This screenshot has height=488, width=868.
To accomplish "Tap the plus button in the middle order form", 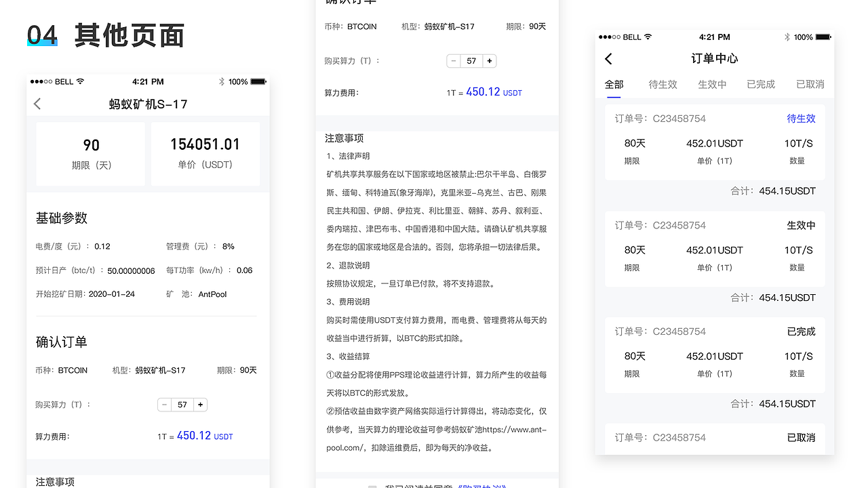I will 490,60.
